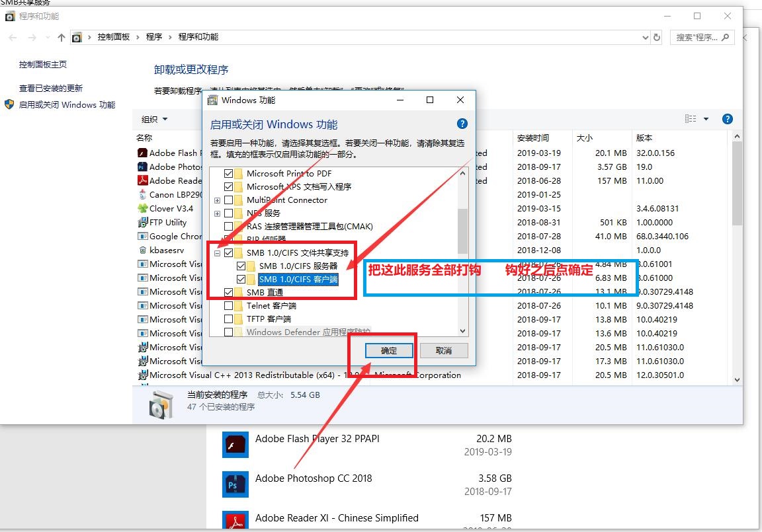762x532 pixels.
Task: Toggle SMB 1.0/CIFS 文件共享支持 checkbox
Action: click(x=228, y=253)
